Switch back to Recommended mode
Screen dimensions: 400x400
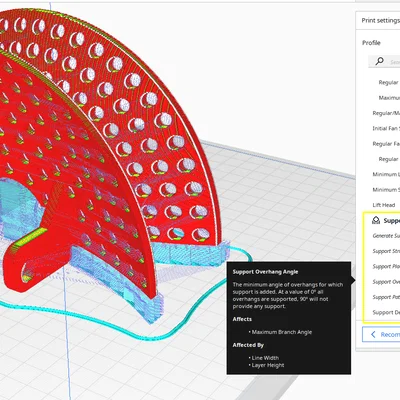(x=381, y=334)
